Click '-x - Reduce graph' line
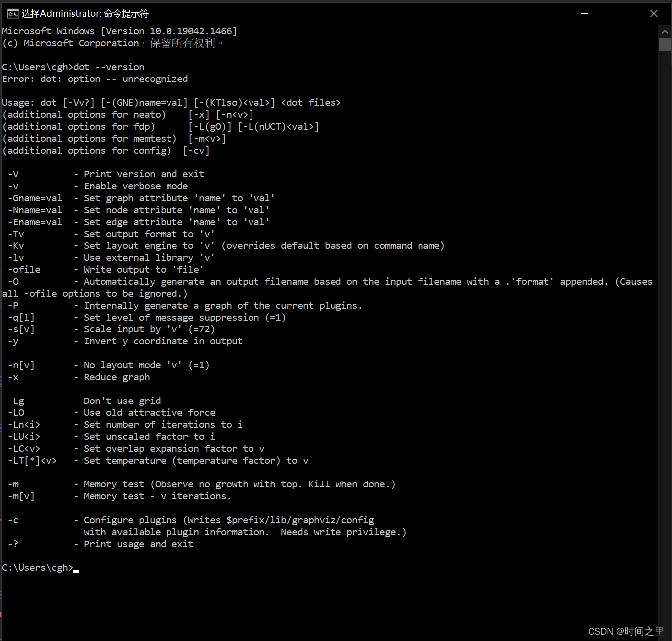This screenshot has height=641, width=672. click(x=79, y=377)
